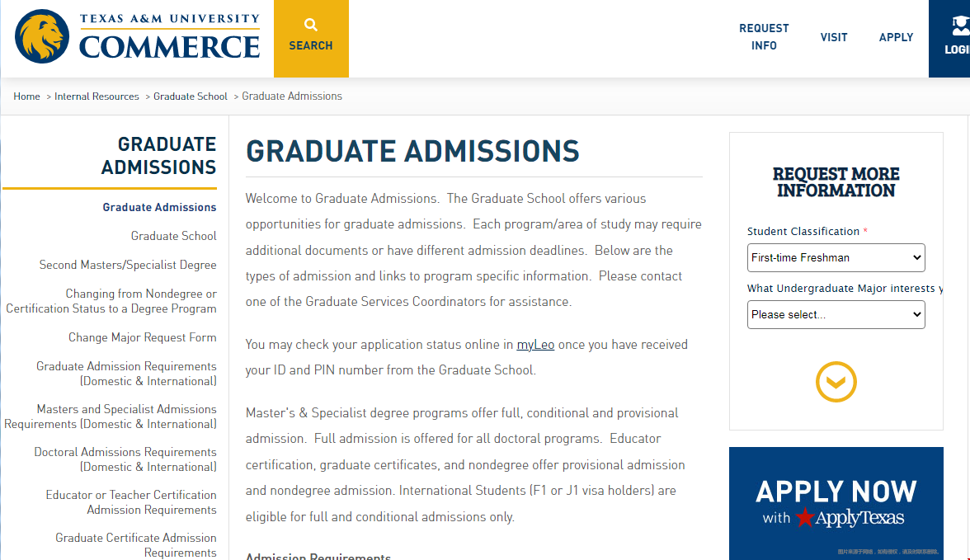This screenshot has height=560, width=970.
Task: Open the Student Classification dropdown
Action: click(836, 257)
